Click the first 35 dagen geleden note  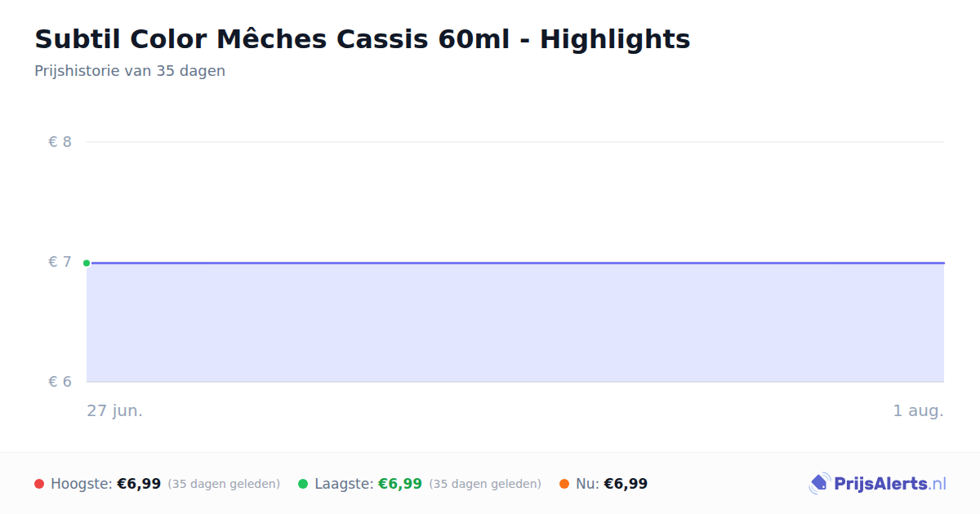coord(224,484)
